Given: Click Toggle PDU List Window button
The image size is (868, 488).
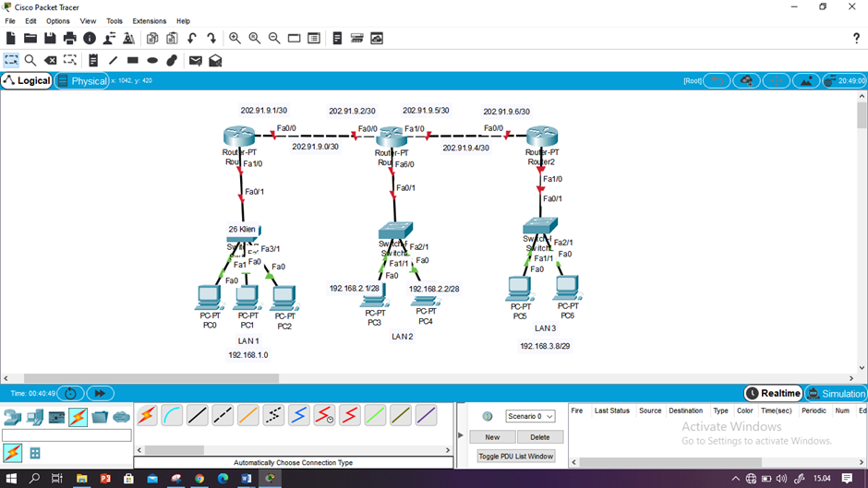Looking at the screenshot, I should point(516,457).
